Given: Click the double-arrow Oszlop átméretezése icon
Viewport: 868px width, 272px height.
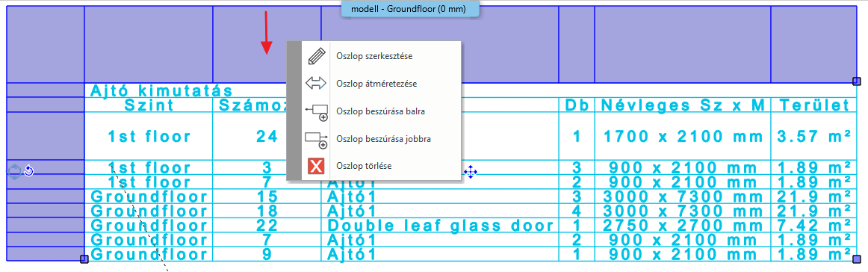Looking at the screenshot, I should (316, 84).
